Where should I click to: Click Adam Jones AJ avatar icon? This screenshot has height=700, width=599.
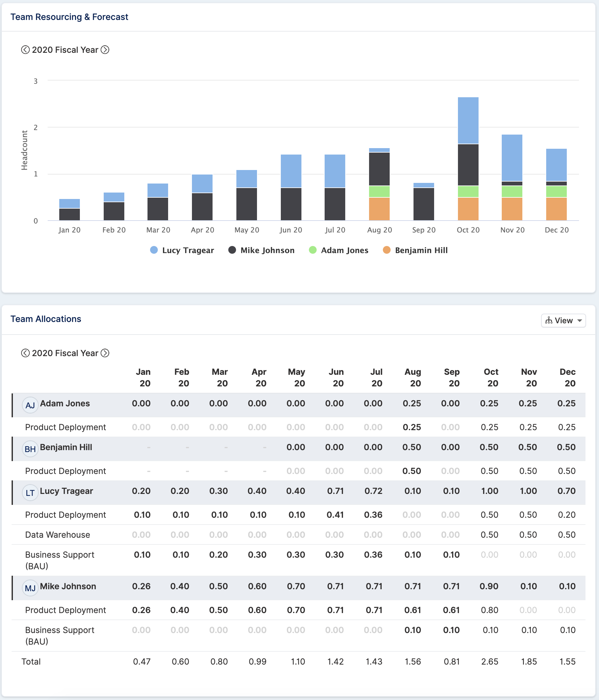[x=30, y=405]
